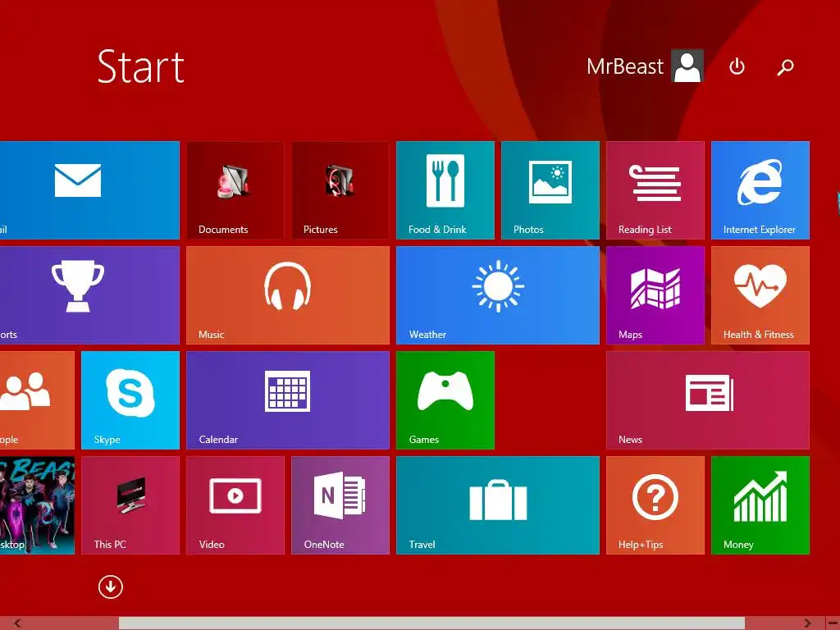
Task: Launch Internet Explorer tile
Action: click(x=760, y=190)
